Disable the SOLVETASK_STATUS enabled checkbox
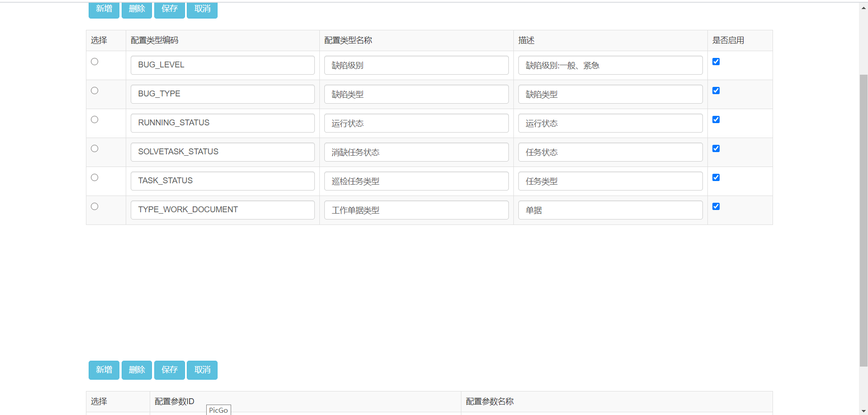The image size is (868, 415). coord(716,148)
